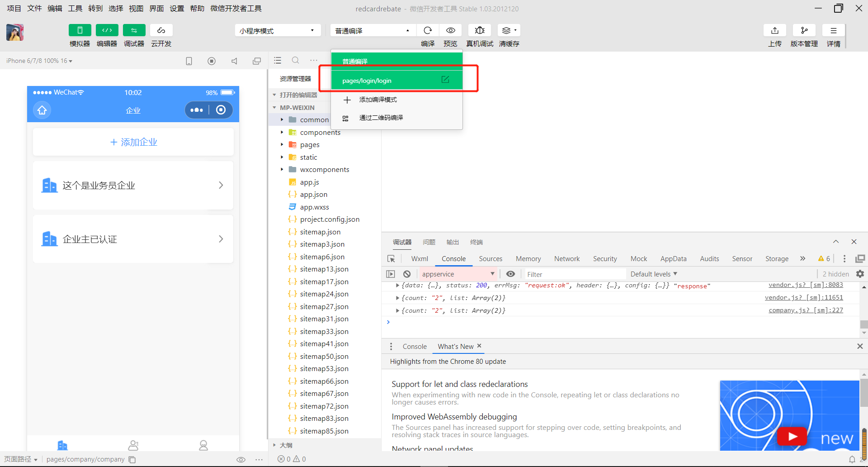
Task: Show more devtools tabs chevron
Action: [x=802, y=259]
